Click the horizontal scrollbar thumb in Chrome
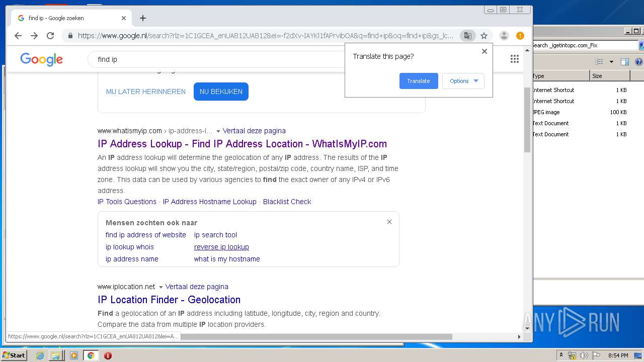This screenshot has width=644, height=362. (x=316, y=337)
